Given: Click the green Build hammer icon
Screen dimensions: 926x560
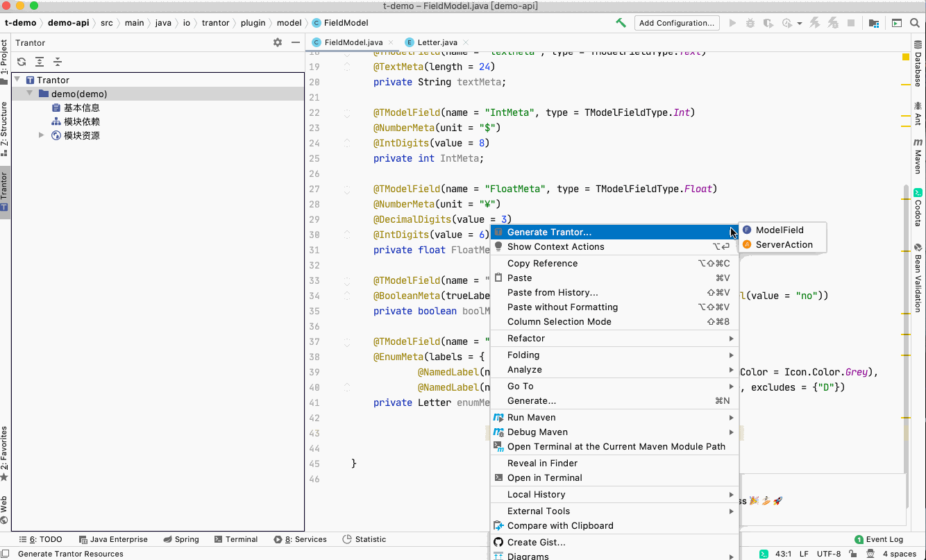Looking at the screenshot, I should click(x=621, y=23).
